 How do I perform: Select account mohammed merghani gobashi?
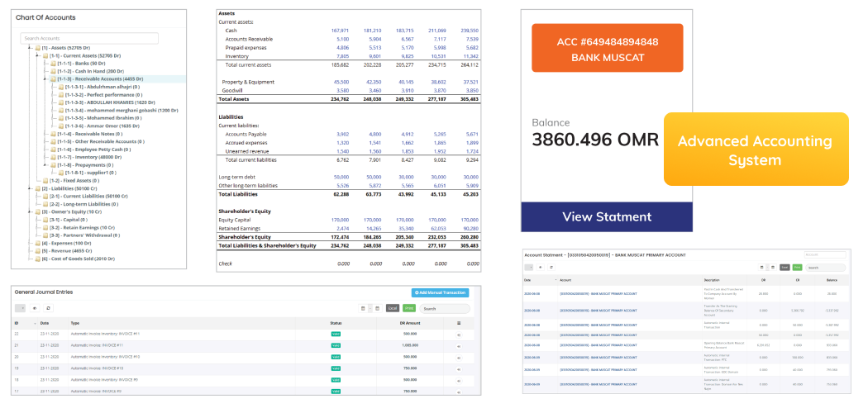122,110
